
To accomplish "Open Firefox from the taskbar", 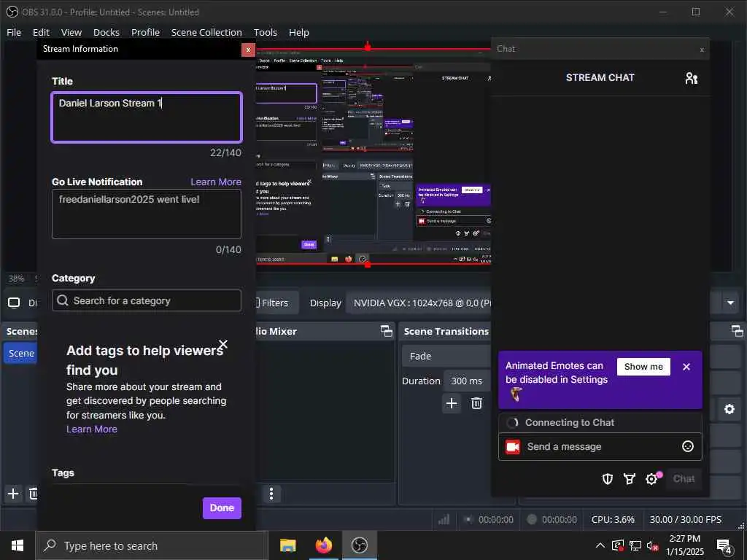I will click(323, 545).
